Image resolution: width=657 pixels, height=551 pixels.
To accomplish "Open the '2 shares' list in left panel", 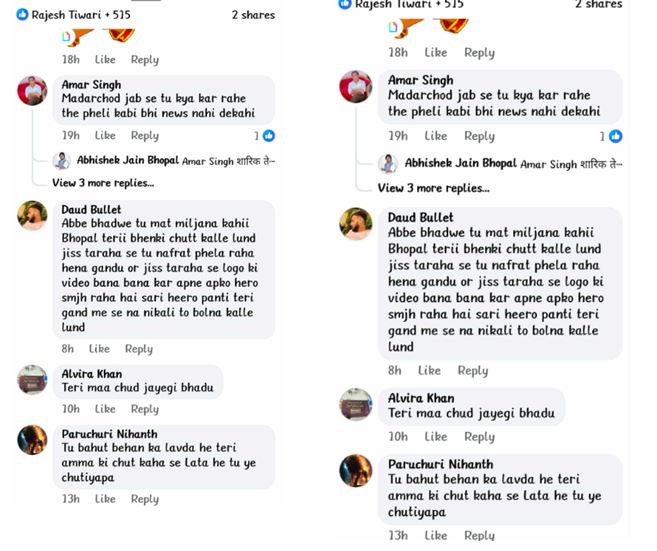I will (x=253, y=15).
